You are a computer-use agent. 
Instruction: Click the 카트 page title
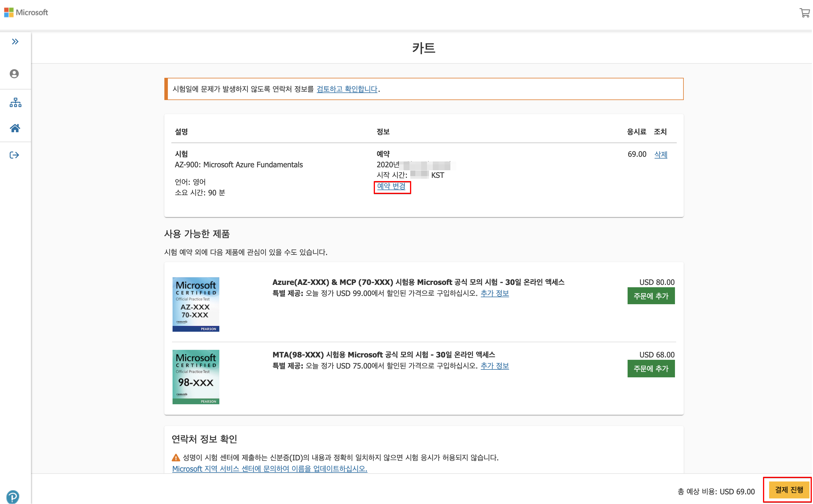click(x=424, y=48)
